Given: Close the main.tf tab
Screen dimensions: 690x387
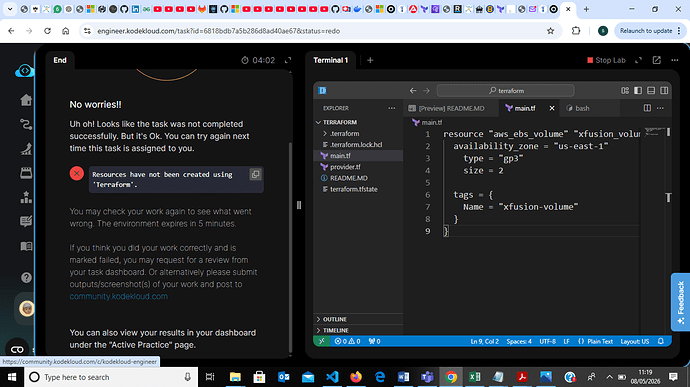Looking at the screenshot, I should (x=552, y=108).
